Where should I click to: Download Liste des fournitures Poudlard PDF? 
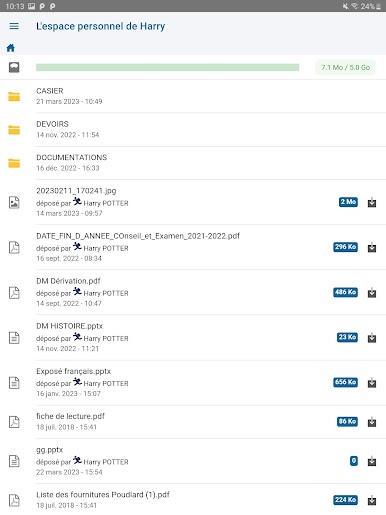pyautogui.click(x=372, y=500)
